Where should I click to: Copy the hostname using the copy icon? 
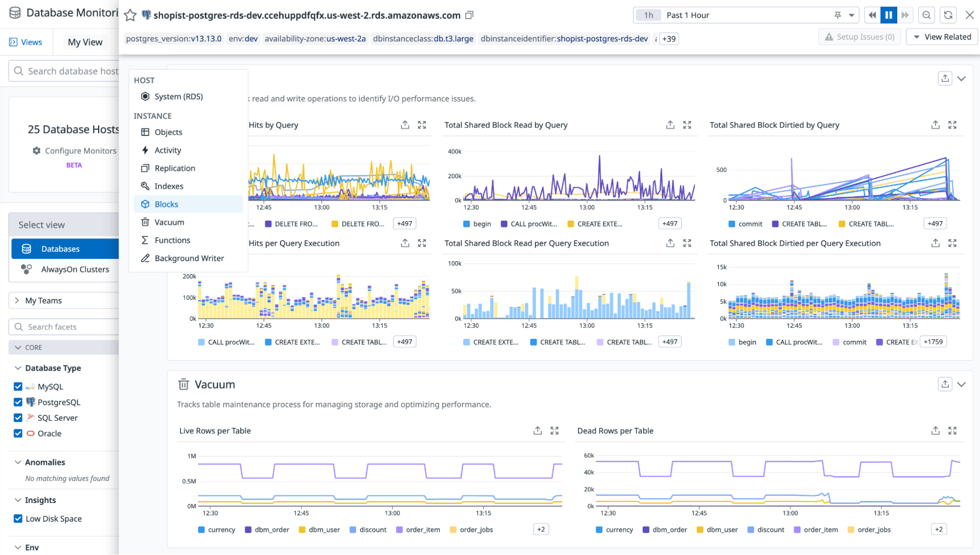click(469, 15)
